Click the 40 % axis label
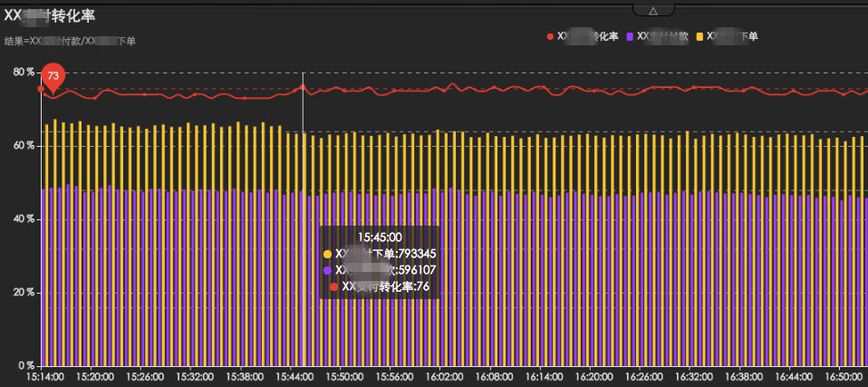This screenshot has width=868, height=387. click(24, 219)
